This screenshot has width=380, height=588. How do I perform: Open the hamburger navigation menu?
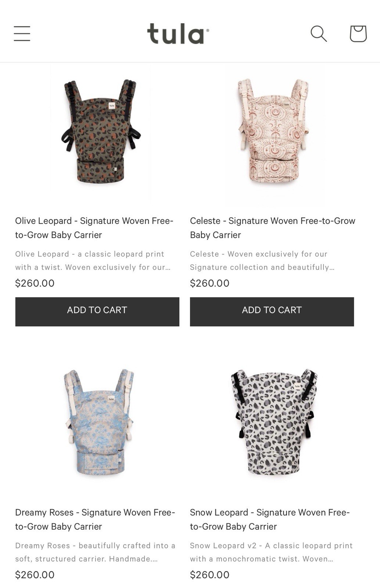[22, 33]
